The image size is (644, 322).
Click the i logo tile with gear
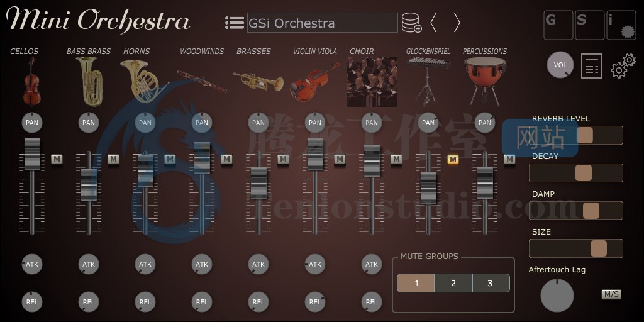click(621, 25)
